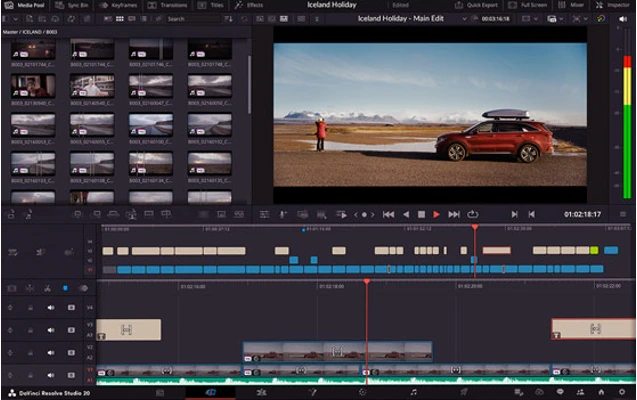The image size is (637, 400).
Task: Open the Titles panel
Action: 210,5
